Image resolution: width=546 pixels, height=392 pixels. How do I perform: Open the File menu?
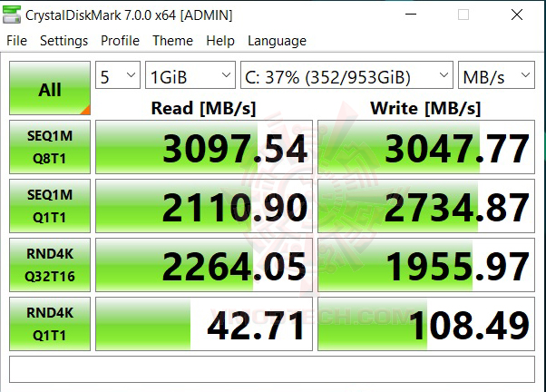(16, 41)
